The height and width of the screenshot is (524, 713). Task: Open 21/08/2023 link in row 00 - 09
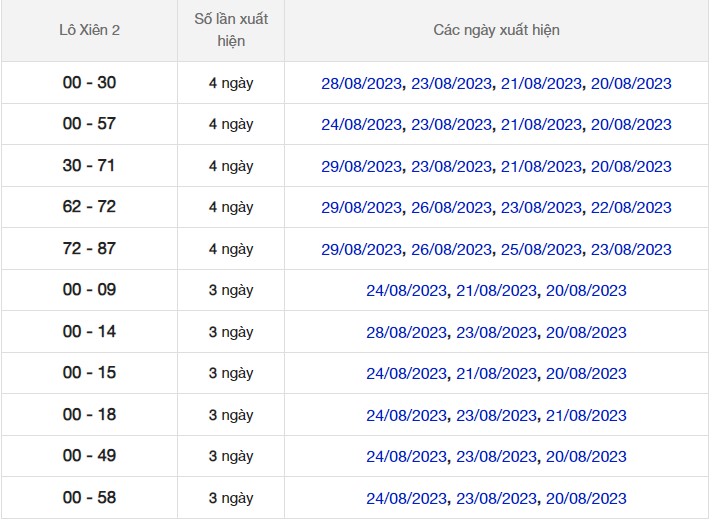click(x=496, y=291)
